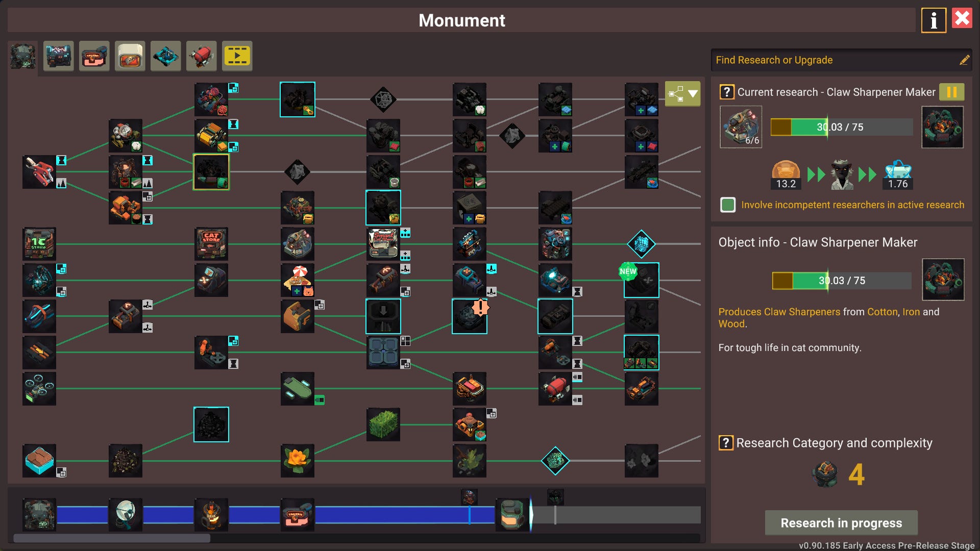Select the orange flower research node
The width and height of the screenshot is (980, 551).
point(297,460)
